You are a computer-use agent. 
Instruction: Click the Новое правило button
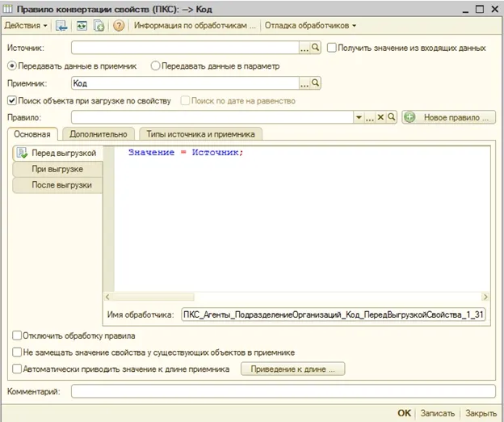(x=449, y=117)
